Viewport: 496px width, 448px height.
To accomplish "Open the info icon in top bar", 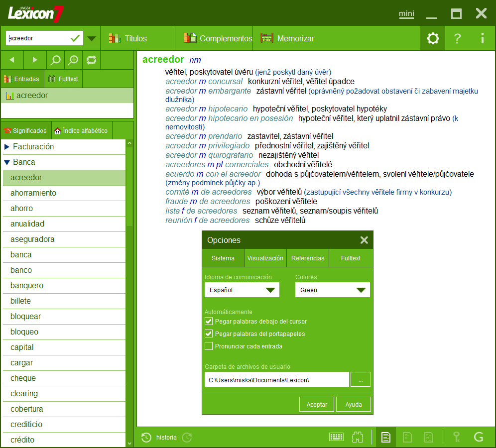I will [x=482, y=38].
